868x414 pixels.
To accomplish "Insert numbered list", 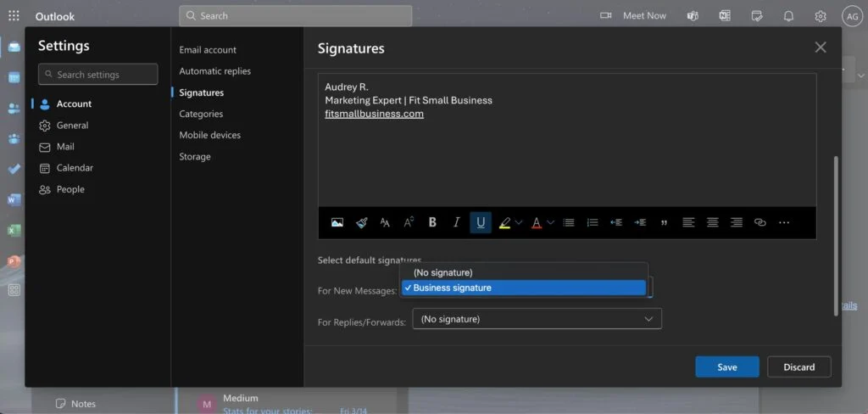I will click(x=593, y=222).
